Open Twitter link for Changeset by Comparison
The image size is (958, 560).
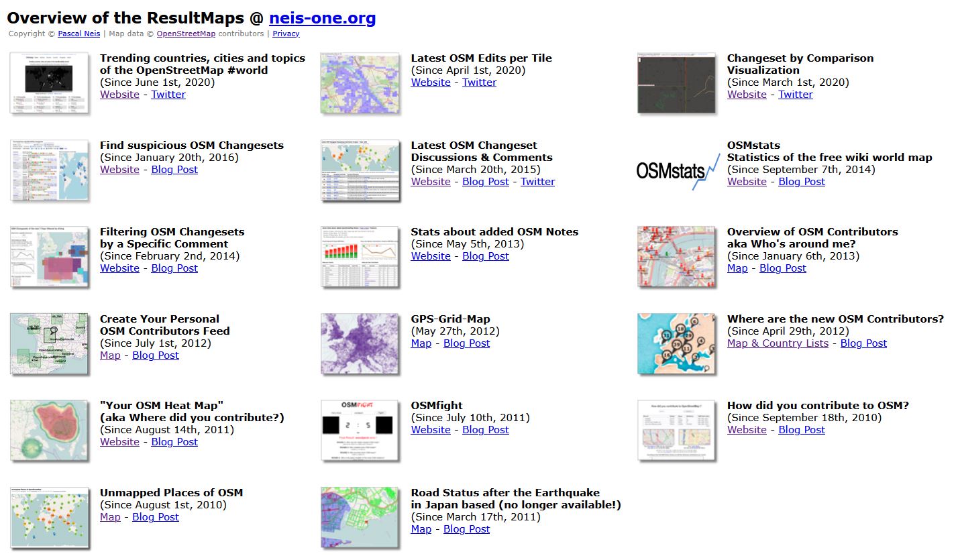point(796,95)
